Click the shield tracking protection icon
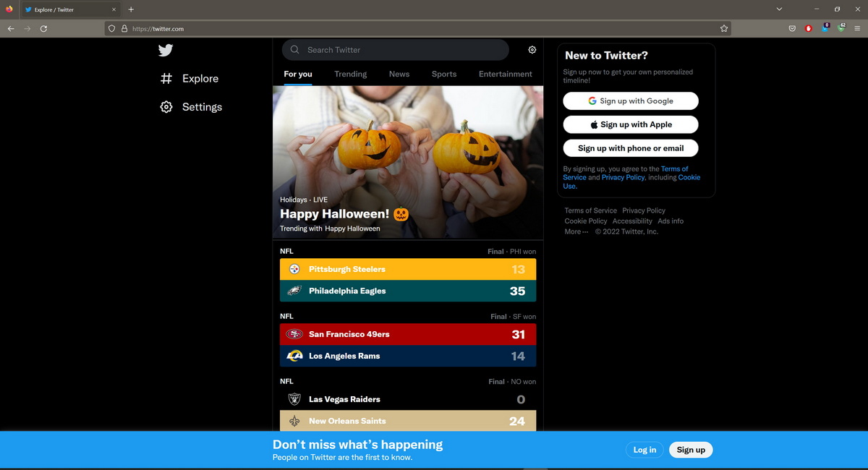Viewport: 868px width, 470px height. [112, 29]
